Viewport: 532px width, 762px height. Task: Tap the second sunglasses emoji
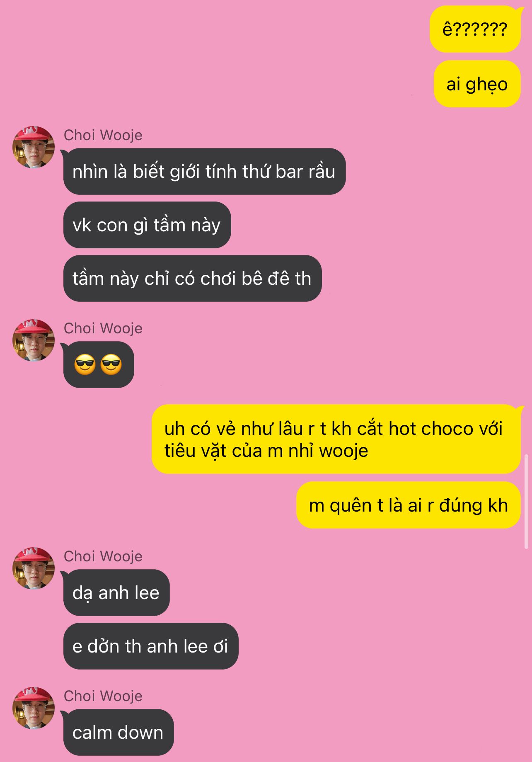(x=111, y=365)
